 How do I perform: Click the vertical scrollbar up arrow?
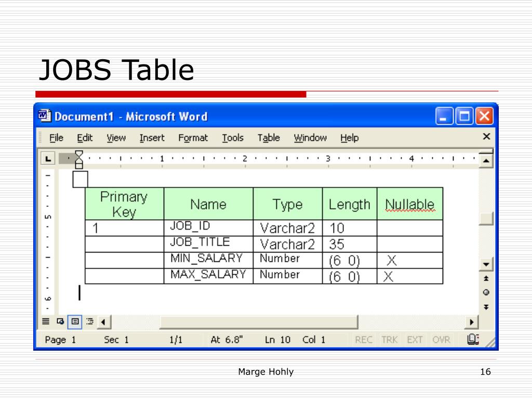[x=486, y=161]
